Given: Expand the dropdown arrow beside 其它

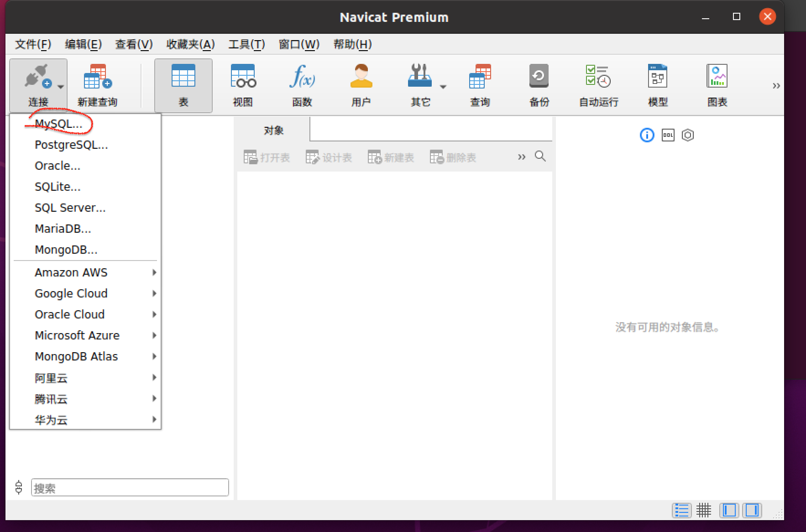Looking at the screenshot, I should (x=443, y=86).
